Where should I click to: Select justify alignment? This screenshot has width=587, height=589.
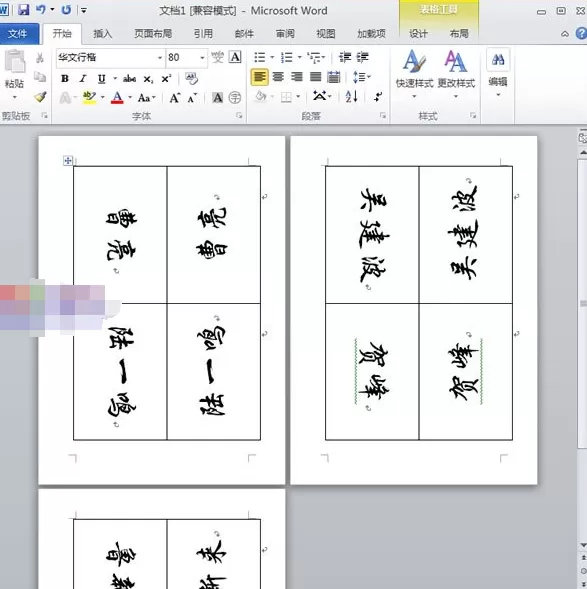[315, 77]
